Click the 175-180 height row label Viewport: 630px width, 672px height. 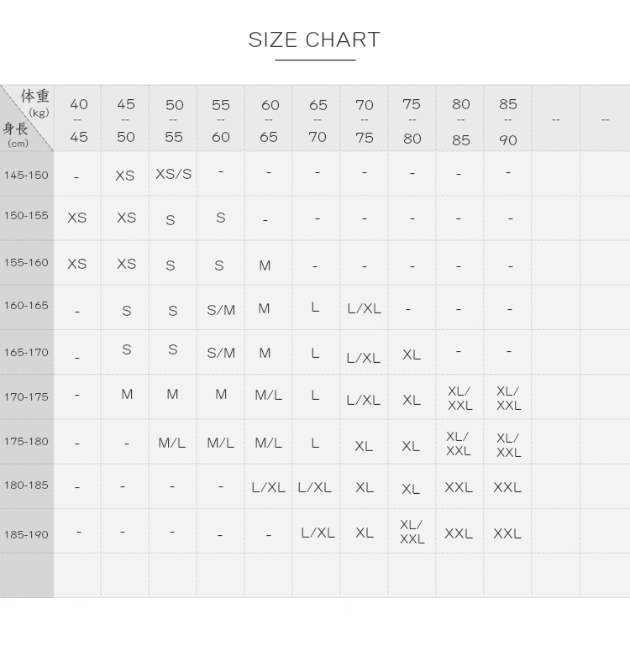click(26, 442)
